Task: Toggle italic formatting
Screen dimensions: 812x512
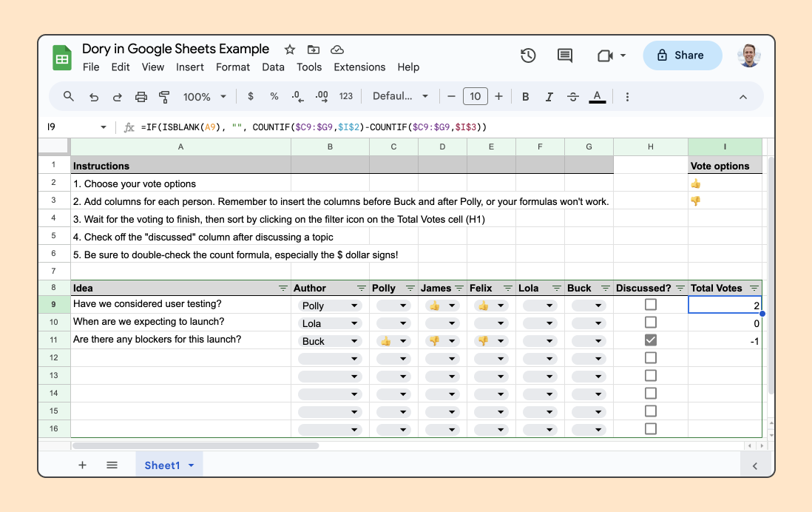Action: pyautogui.click(x=549, y=97)
